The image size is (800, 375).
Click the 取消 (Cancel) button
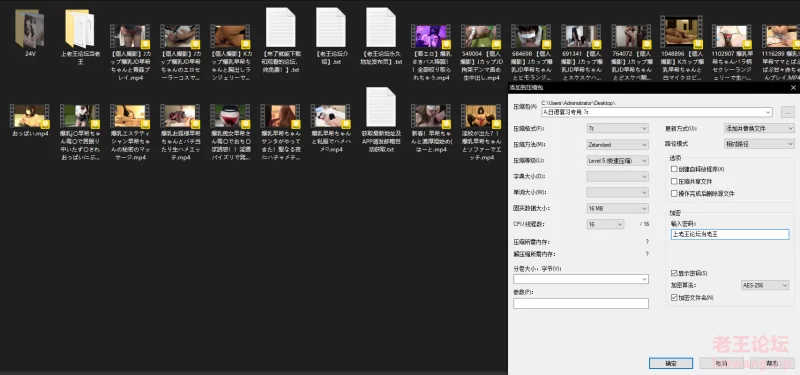point(721,363)
